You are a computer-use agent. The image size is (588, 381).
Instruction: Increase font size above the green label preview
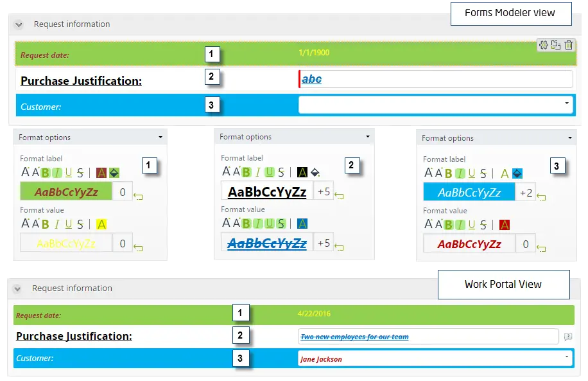pyautogui.click(x=25, y=172)
